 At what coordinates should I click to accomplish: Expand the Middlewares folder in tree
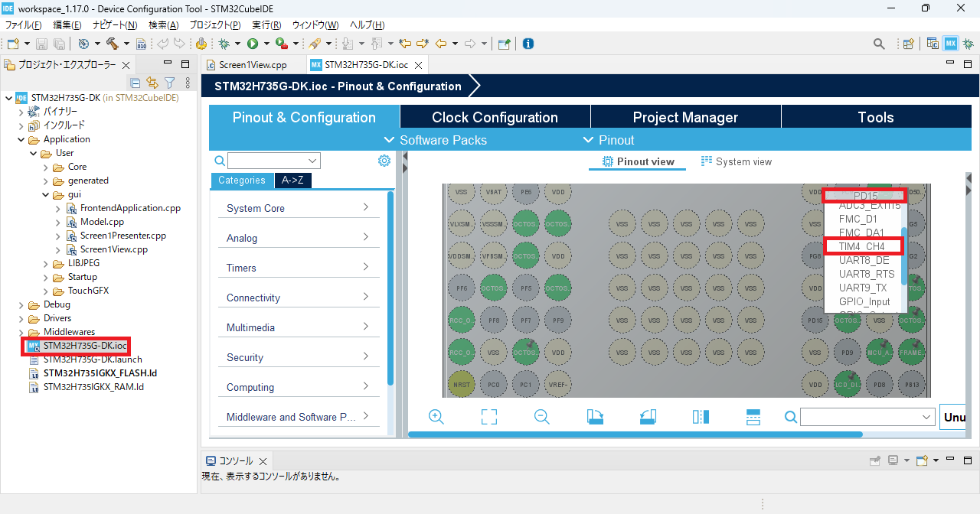23,332
